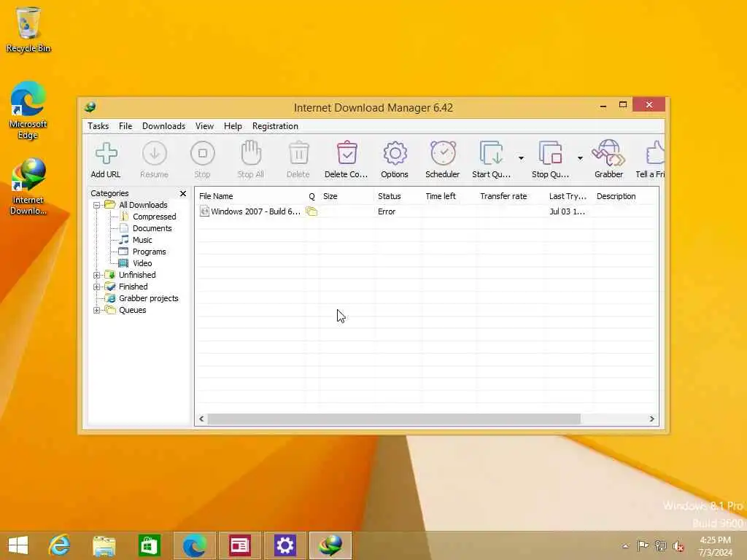Select All Downloads category
This screenshot has width=747, height=560.
(x=143, y=205)
